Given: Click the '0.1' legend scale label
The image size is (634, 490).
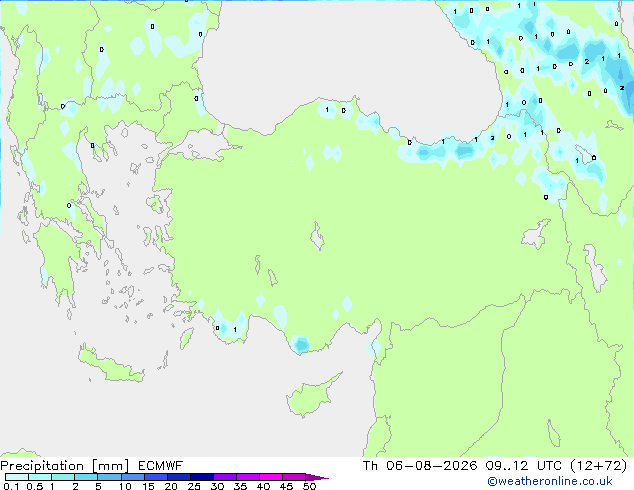Looking at the screenshot, I should tap(11, 486).
